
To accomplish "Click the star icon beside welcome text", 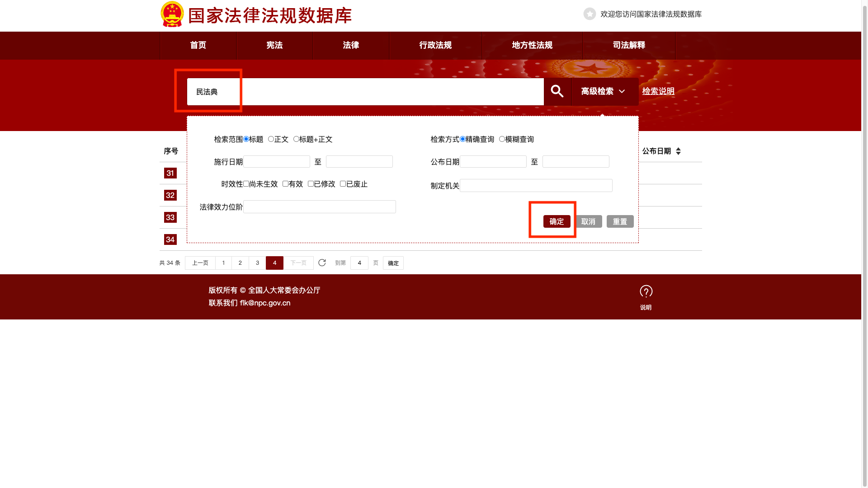I will (x=590, y=14).
